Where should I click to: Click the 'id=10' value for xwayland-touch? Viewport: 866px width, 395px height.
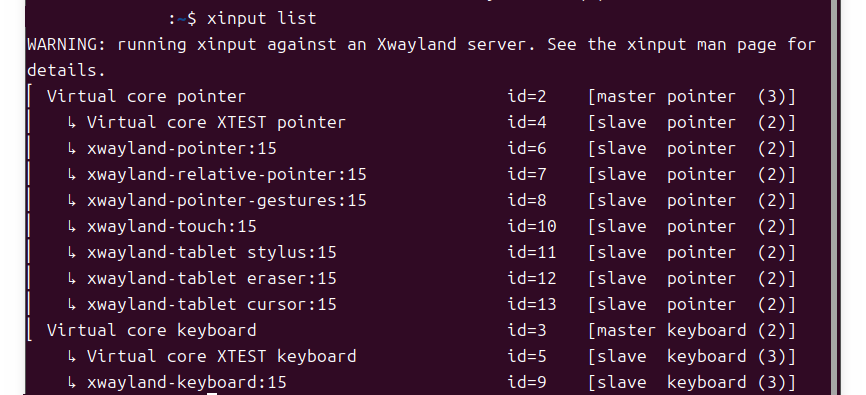coord(532,227)
